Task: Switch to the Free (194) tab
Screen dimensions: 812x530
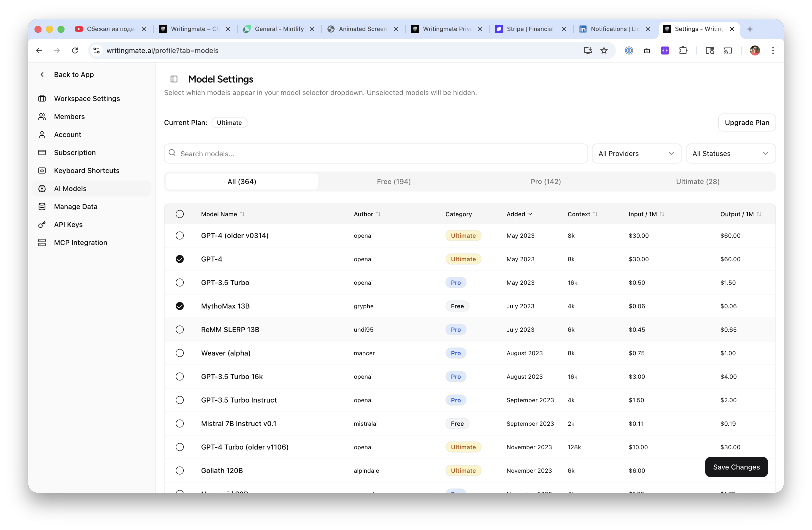Action: [x=394, y=181]
